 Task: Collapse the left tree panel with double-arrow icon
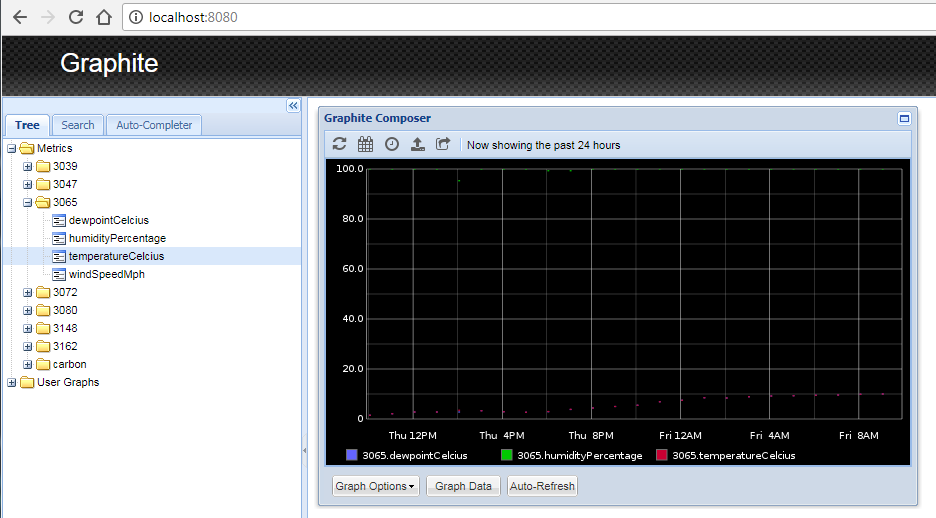click(293, 106)
